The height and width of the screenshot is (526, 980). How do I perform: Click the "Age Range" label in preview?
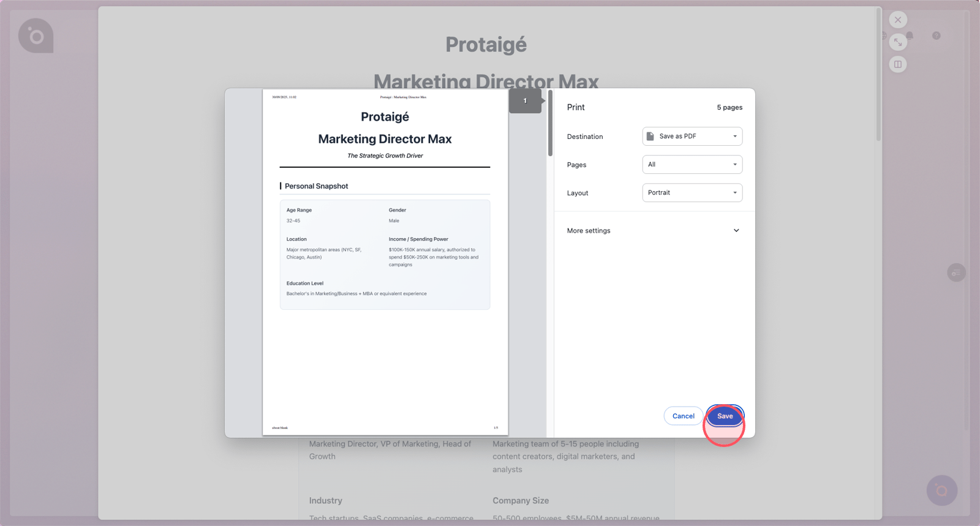coord(299,210)
